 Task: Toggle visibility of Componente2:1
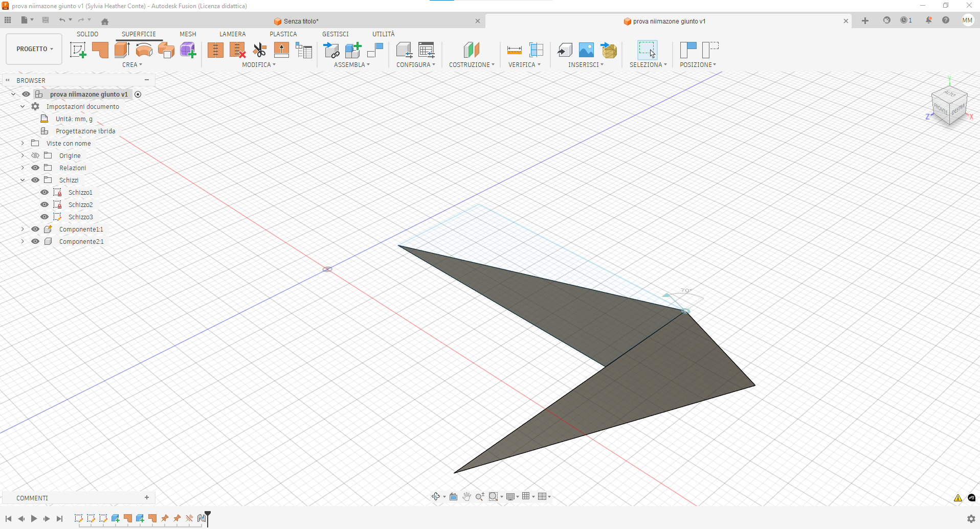click(x=35, y=242)
